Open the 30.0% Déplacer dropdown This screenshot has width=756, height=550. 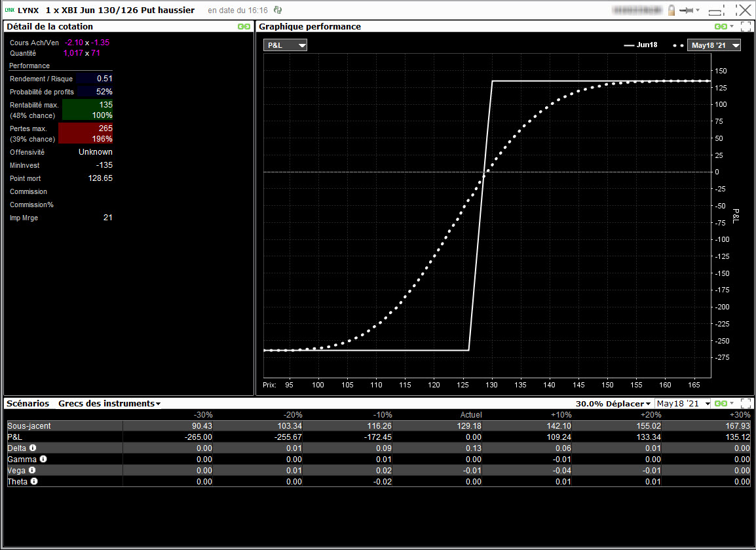(613, 404)
